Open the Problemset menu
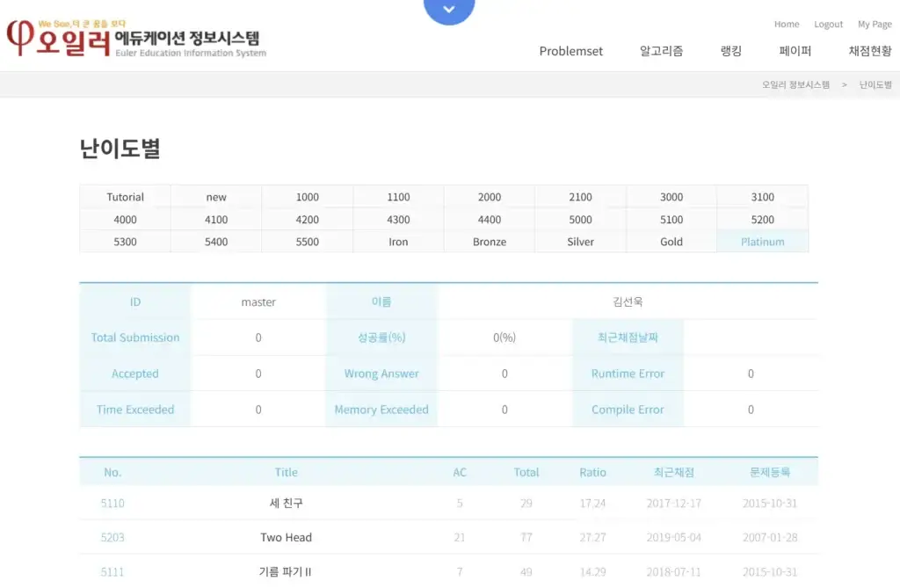 coord(571,51)
